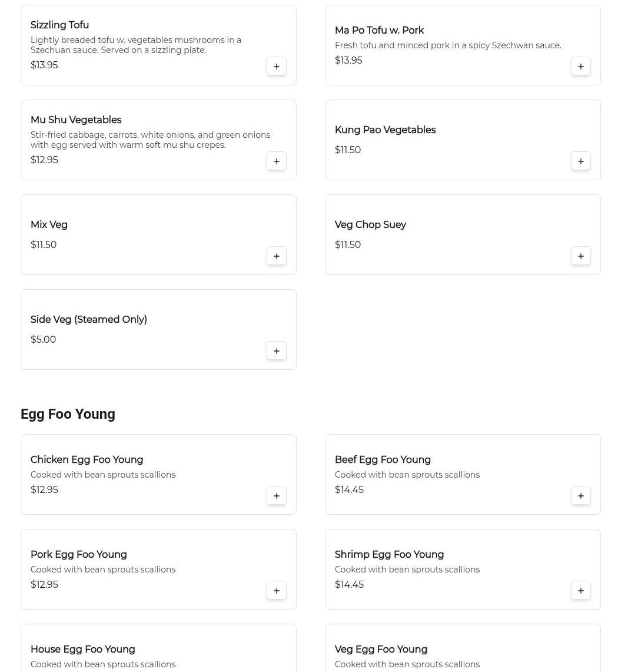Open the Ma Po Tofu w. Pork title
The height and width of the screenshot is (672, 618).
tap(379, 31)
